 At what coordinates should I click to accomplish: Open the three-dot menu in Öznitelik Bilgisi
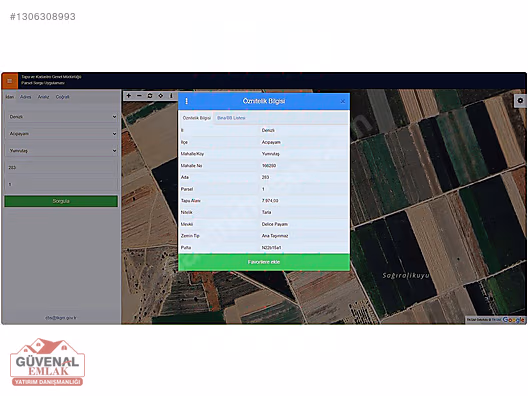tap(187, 101)
